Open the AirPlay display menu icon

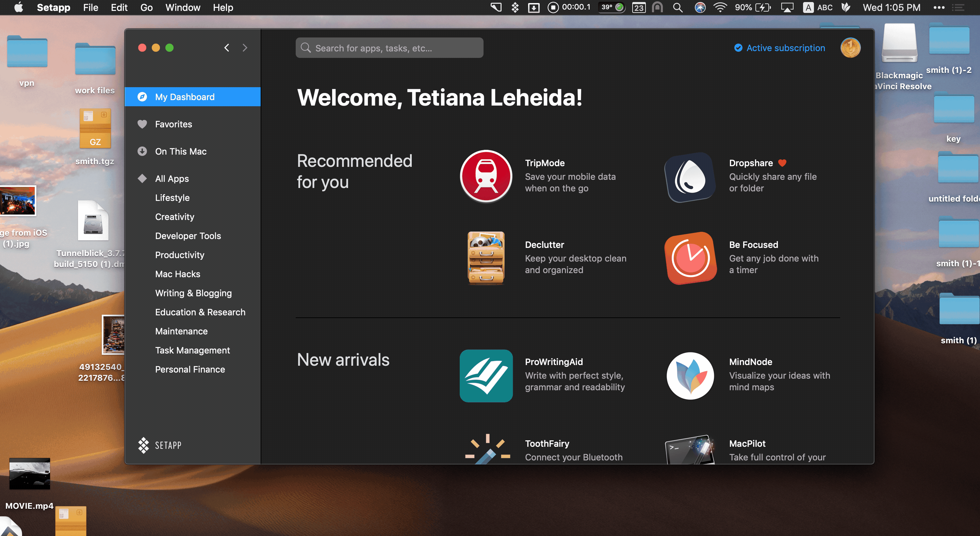click(x=787, y=7)
